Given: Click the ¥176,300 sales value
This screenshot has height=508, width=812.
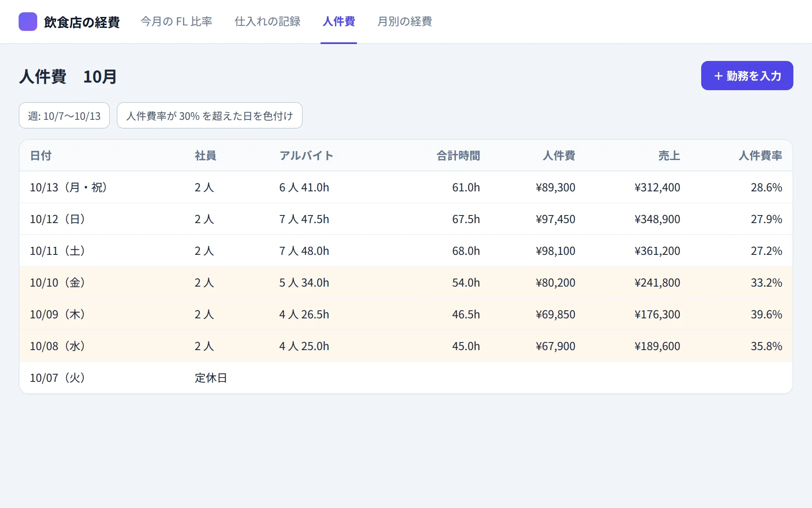Looking at the screenshot, I should click(x=657, y=315).
